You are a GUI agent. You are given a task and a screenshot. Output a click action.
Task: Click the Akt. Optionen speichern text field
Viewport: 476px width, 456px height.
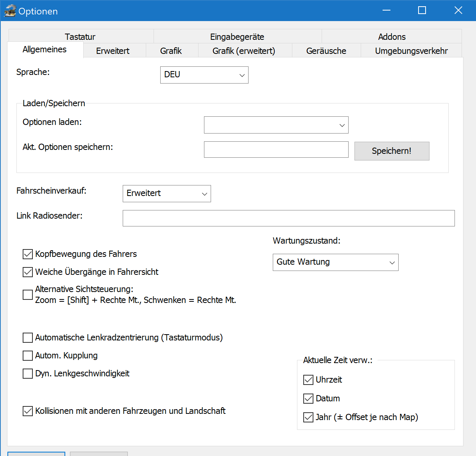pyautogui.click(x=276, y=150)
